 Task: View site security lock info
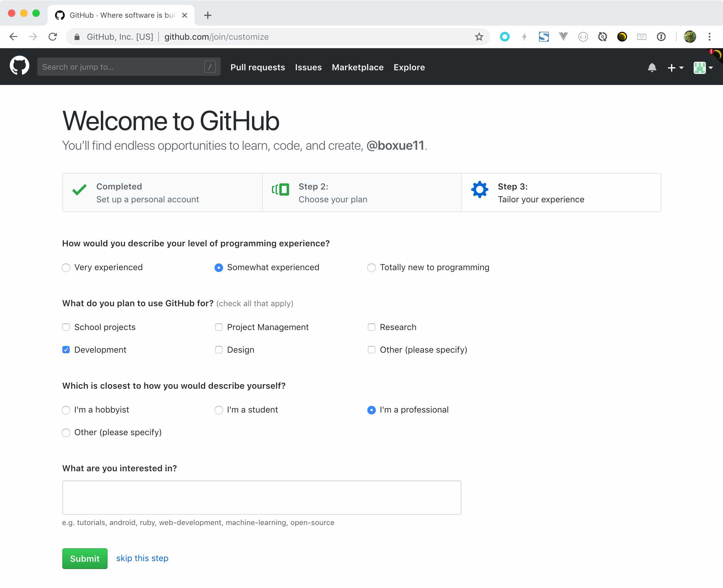point(77,37)
